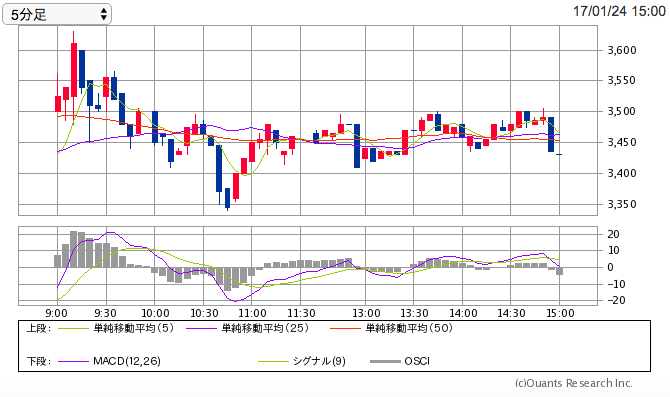This screenshot has width=670, height=397.
Task: Click the 3,600 price axis label
Action: pyautogui.click(x=622, y=50)
